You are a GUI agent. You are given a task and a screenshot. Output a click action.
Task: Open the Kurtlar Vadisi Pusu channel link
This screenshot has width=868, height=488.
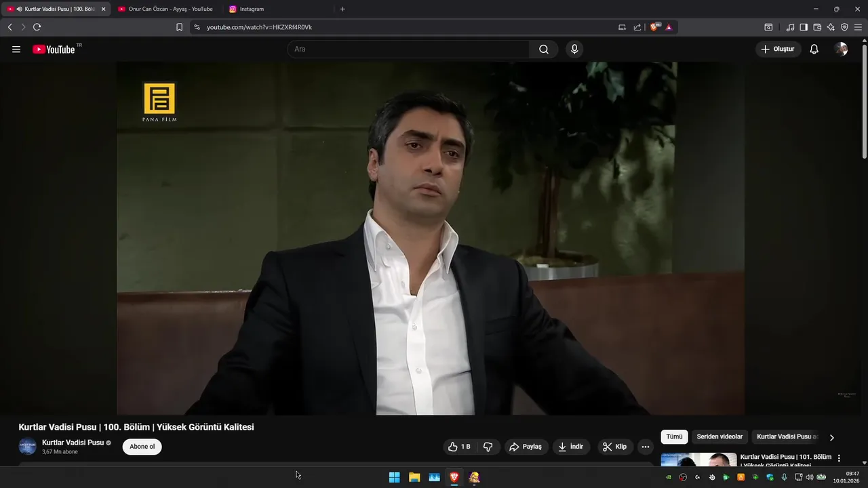pyautogui.click(x=73, y=443)
